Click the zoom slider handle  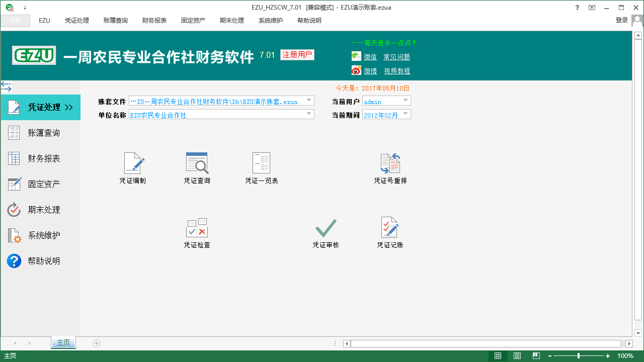579,356
